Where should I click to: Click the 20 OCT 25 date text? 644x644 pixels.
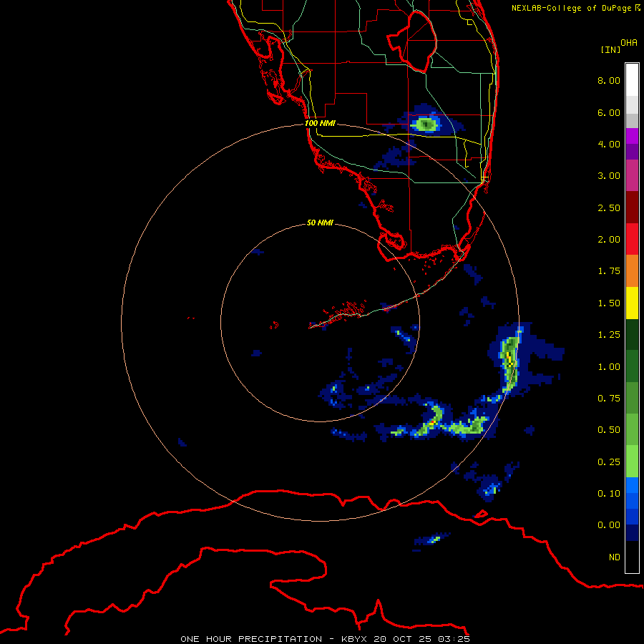(402, 639)
